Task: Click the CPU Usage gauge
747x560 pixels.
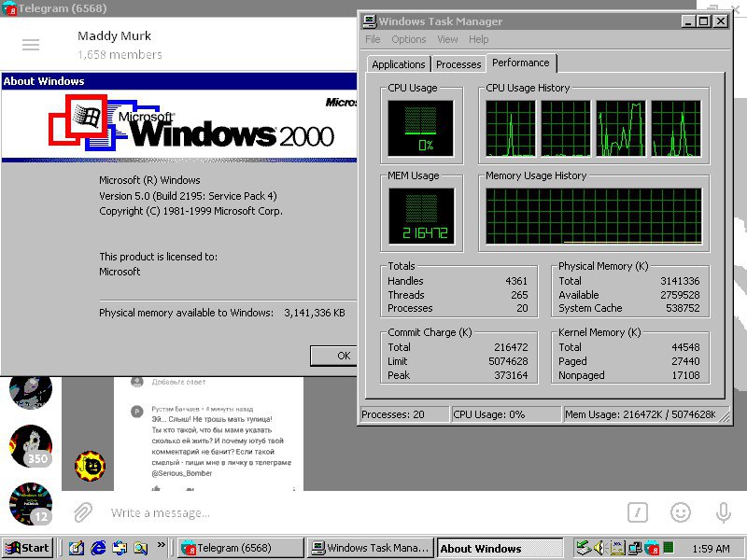Action: click(421, 128)
